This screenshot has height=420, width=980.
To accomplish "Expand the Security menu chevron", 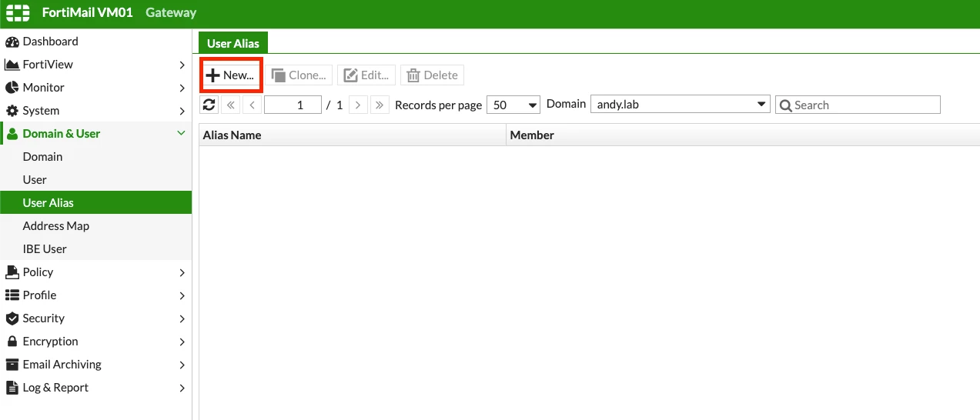I will coord(182,318).
